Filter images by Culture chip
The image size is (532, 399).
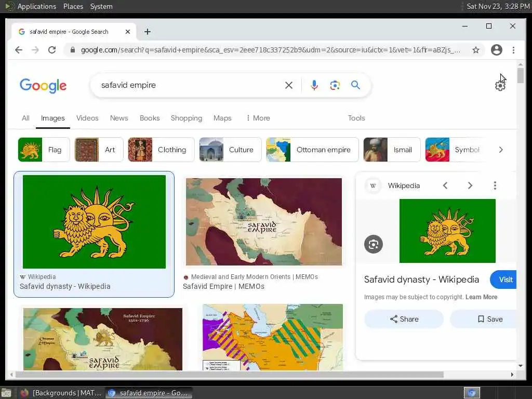[230, 150]
